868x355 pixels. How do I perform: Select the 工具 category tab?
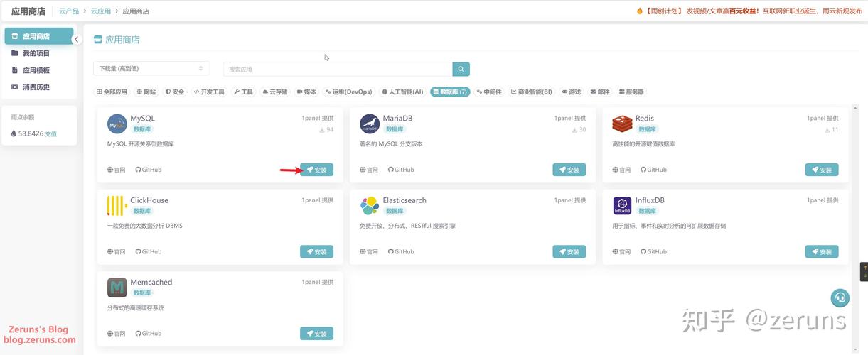click(243, 92)
